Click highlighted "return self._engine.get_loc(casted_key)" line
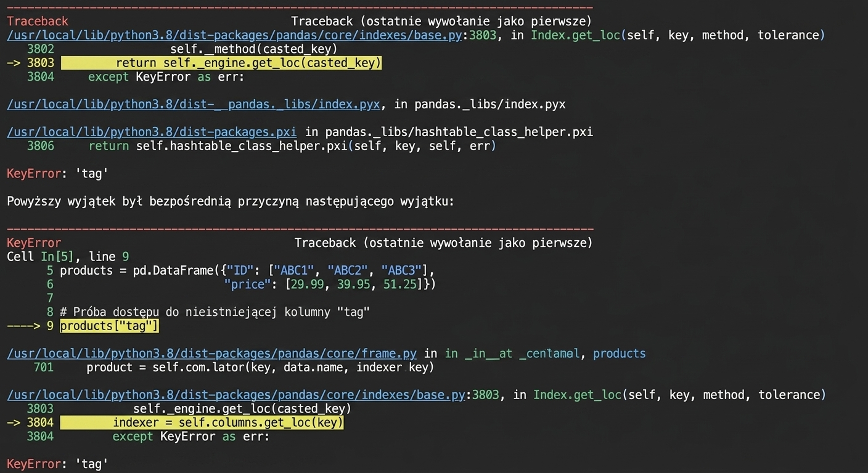This screenshot has width=868, height=473. (221, 63)
